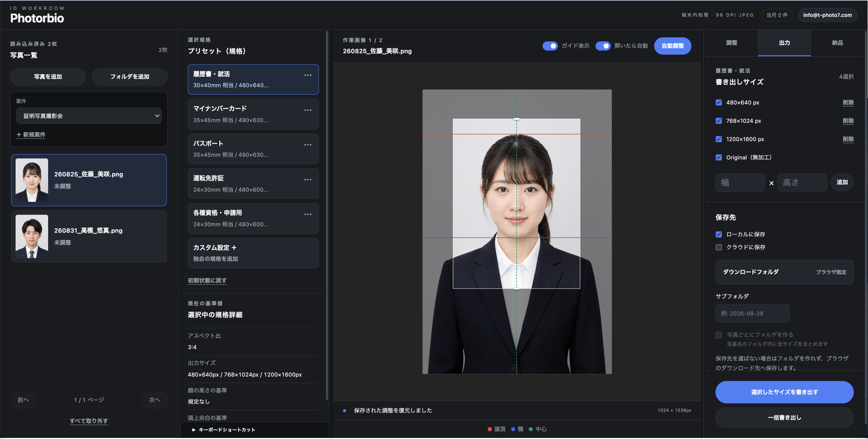Select photo 260825_佐藤_美咲.png thumbnail
Screen dimensions: 868x439
pyautogui.click(x=32, y=180)
